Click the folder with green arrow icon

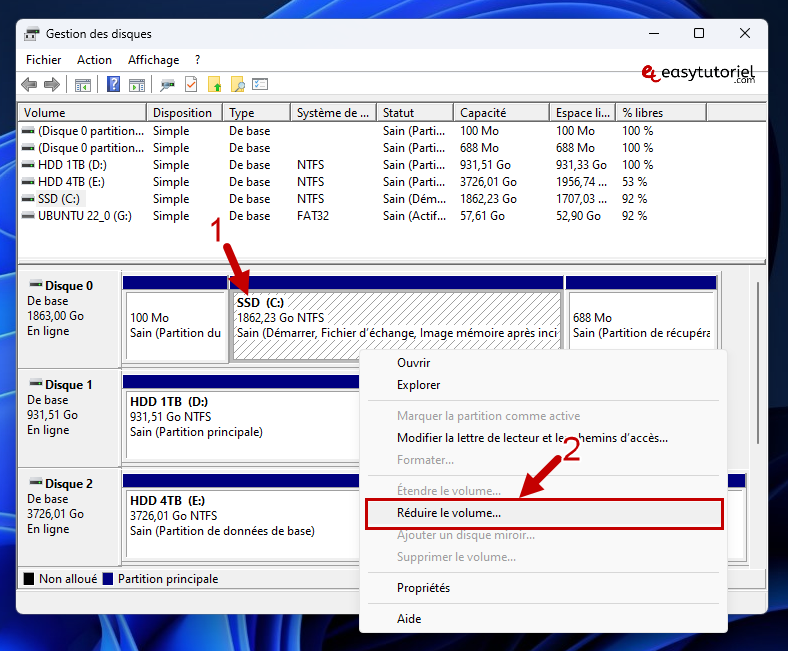215,84
